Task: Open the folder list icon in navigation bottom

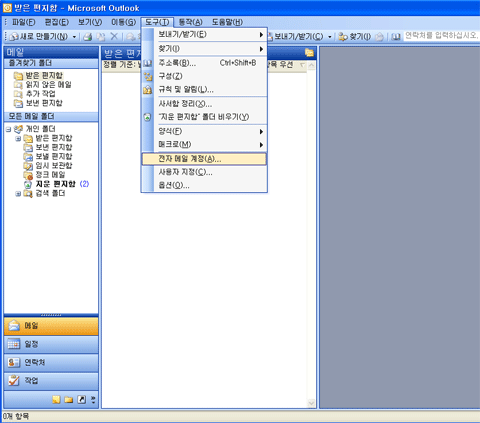Action: click(69, 399)
